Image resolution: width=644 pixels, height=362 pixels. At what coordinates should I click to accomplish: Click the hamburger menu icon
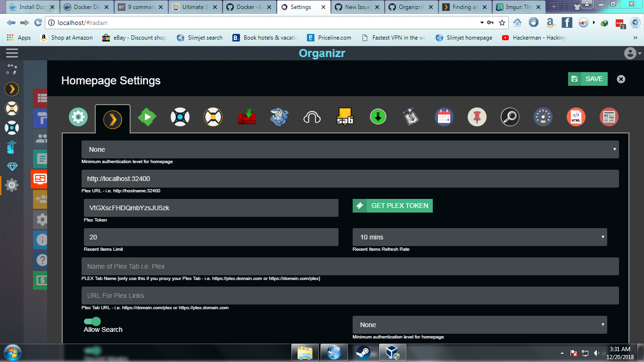pos(12,53)
